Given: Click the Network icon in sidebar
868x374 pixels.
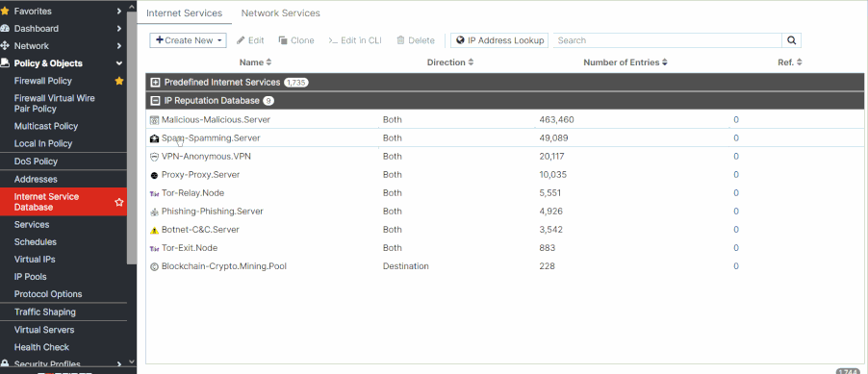Looking at the screenshot, I should (5, 46).
